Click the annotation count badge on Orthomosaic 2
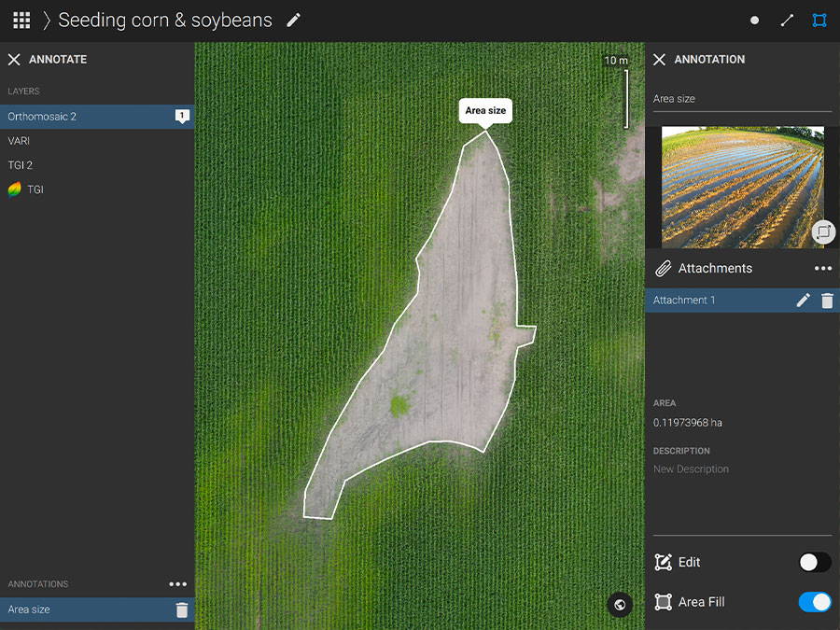840x630 pixels. coord(182,116)
